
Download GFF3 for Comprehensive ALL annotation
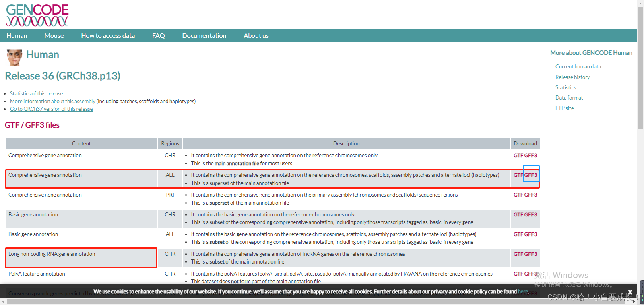click(530, 175)
